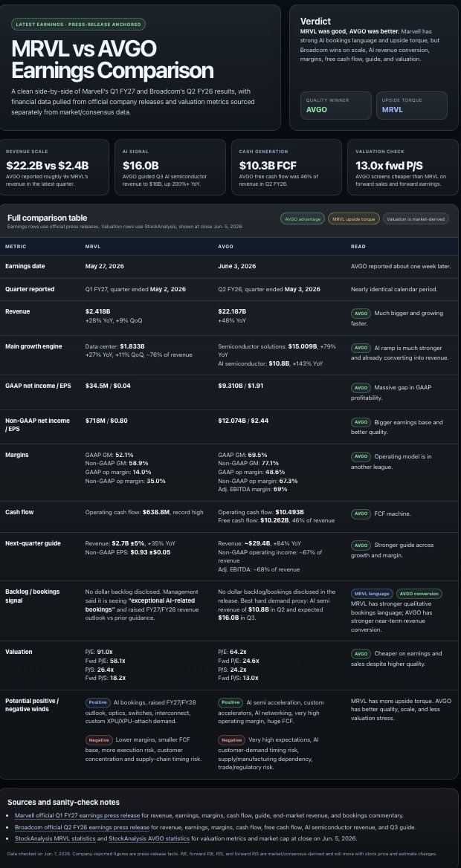Click the 'MRVL vs AVGO Earnings Comparison' title
This screenshot has height=868, width=461.
112,60
